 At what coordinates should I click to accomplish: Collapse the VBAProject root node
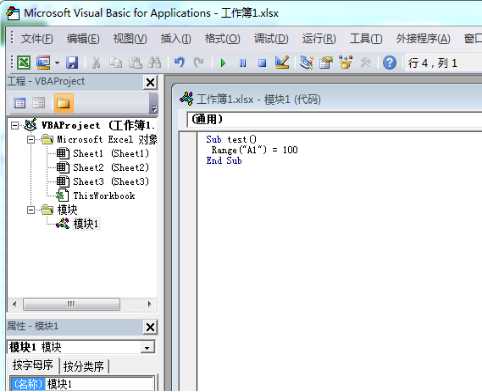pos(15,125)
